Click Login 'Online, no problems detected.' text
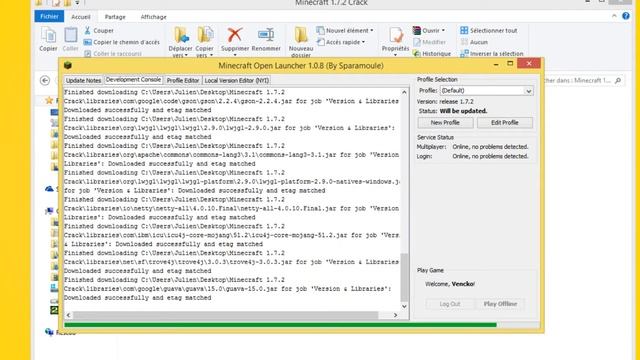Viewport: 640px width, 360px height. (490, 156)
